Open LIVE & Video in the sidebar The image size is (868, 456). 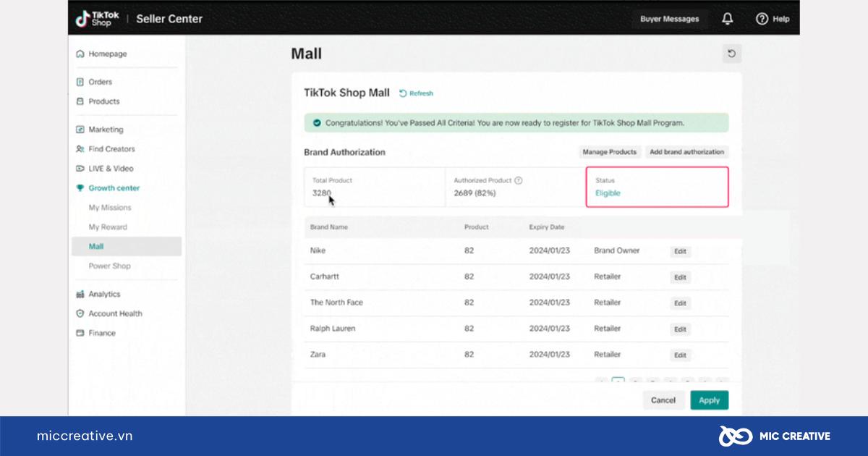pos(111,169)
